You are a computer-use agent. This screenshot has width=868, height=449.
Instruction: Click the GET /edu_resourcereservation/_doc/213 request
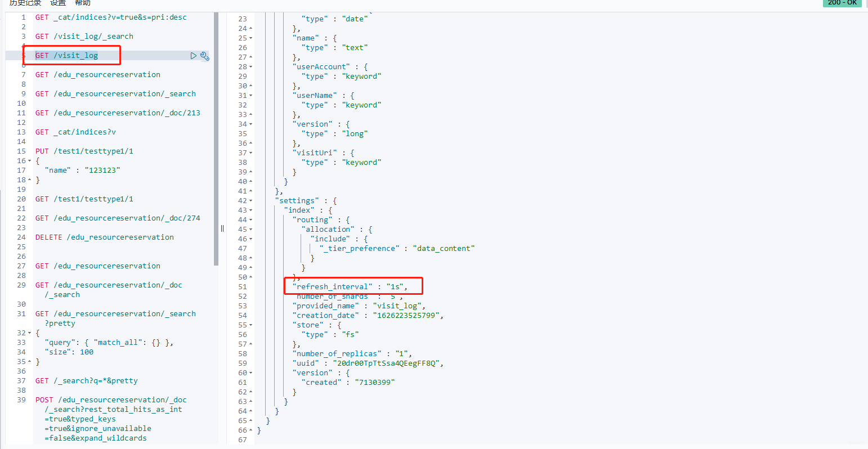point(118,113)
